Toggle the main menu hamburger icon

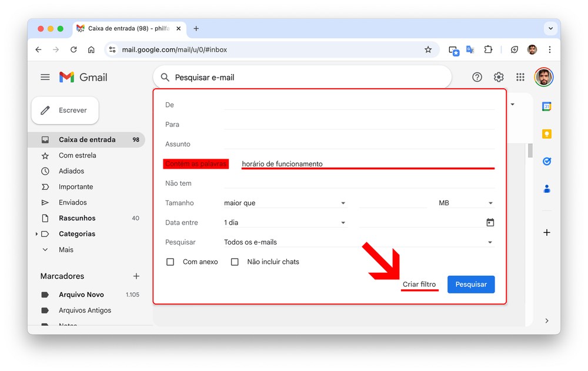point(45,77)
